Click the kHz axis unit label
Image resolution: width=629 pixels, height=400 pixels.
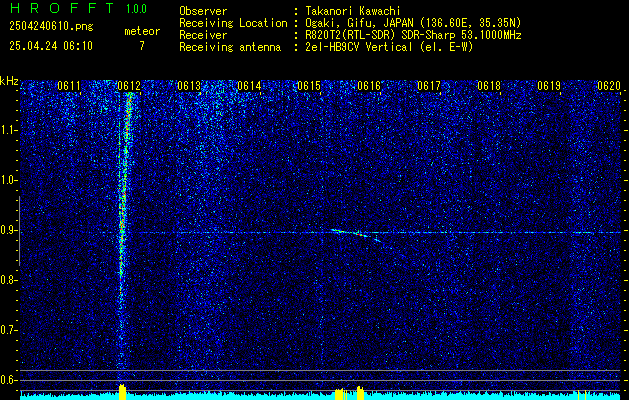click(9, 81)
